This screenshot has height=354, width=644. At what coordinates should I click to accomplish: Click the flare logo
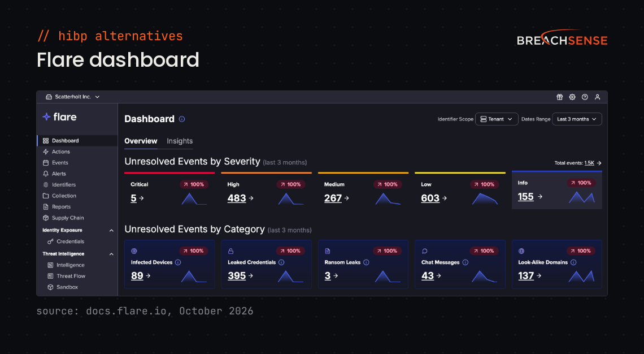click(59, 116)
